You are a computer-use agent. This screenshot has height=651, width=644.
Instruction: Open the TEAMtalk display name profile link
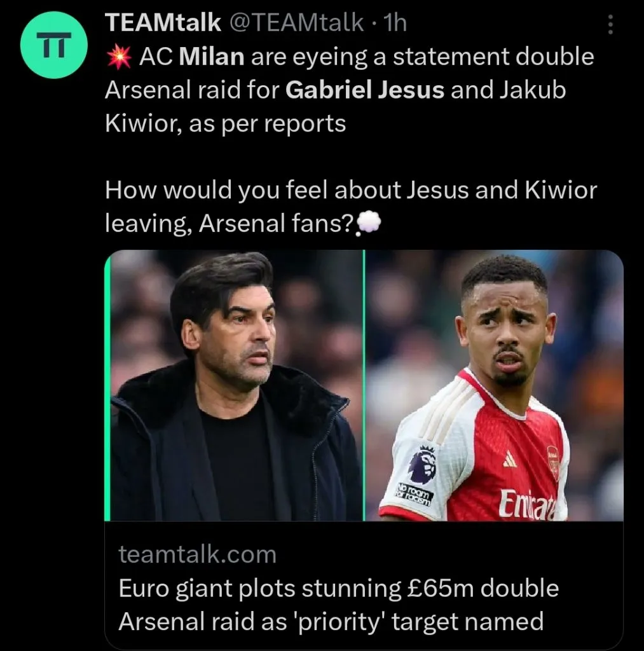coord(163,24)
